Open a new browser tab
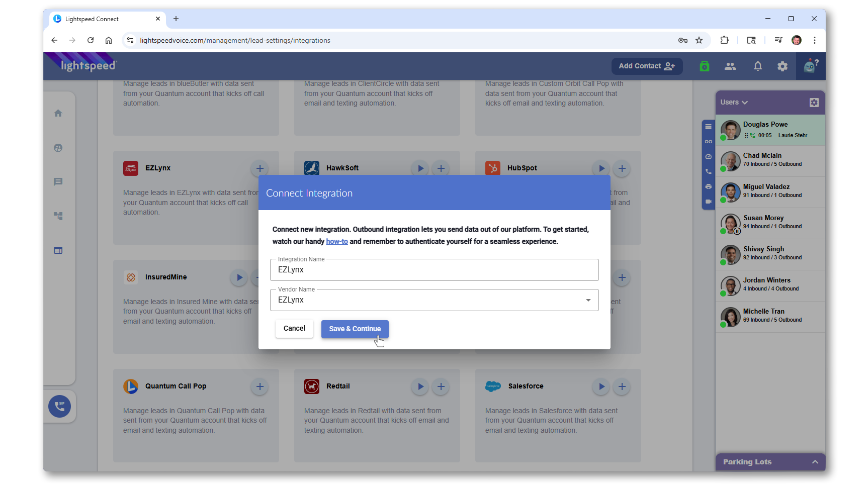 pos(176,19)
